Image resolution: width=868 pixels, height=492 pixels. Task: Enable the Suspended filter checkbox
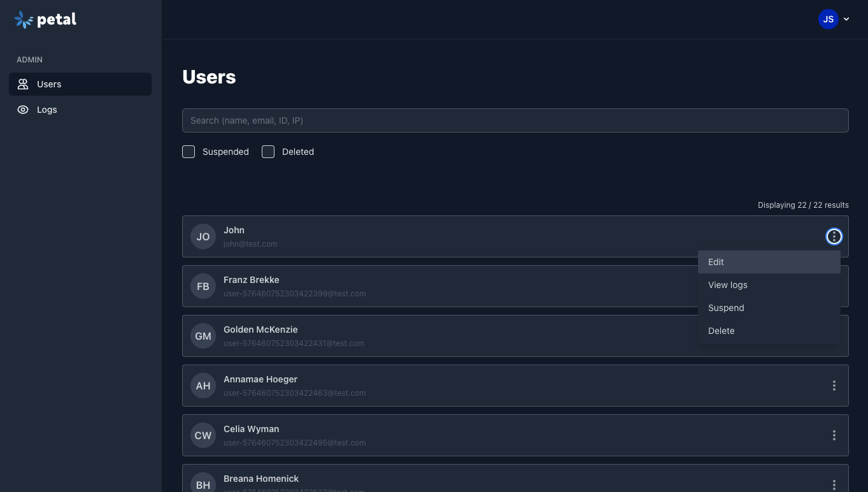pos(189,152)
